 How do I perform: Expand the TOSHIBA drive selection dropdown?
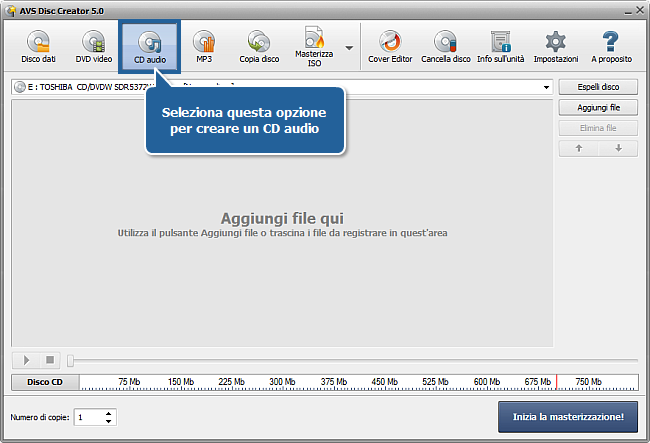click(546, 87)
